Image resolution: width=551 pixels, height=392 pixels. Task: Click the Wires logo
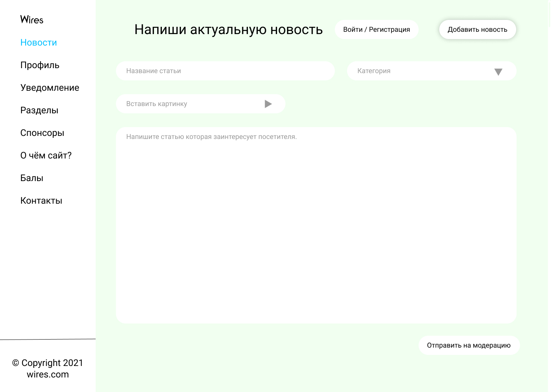(x=32, y=20)
